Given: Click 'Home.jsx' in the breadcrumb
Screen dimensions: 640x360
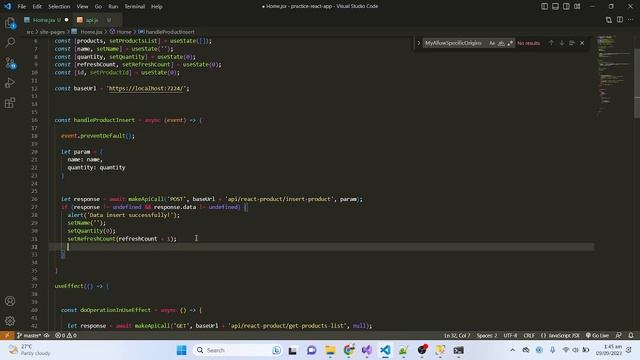Looking at the screenshot, I should [x=91, y=32].
